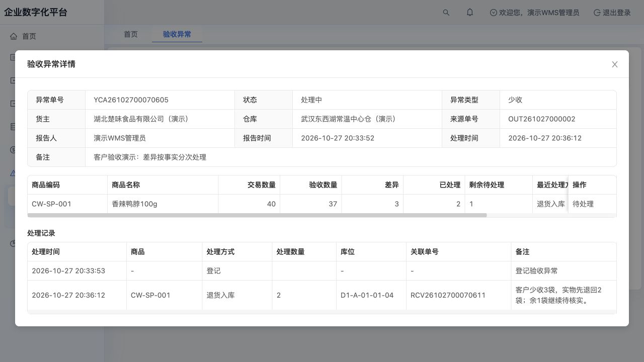The width and height of the screenshot is (644, 362).
Task: Expand the 欢迎您，演示WMS管理员 user menu
Action: tap(534, 13)
